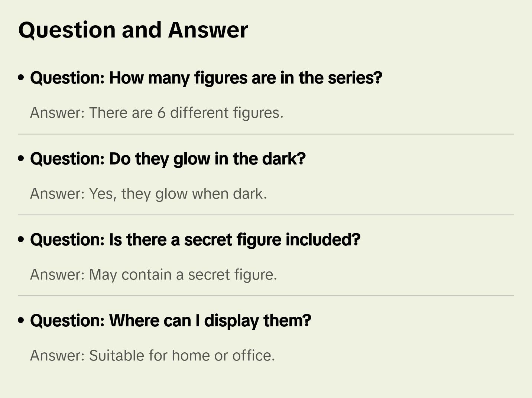The image size is (532, 398).
Task: Click the bullet beside "Where can I display them?"
Action: [x=21, y=321]
